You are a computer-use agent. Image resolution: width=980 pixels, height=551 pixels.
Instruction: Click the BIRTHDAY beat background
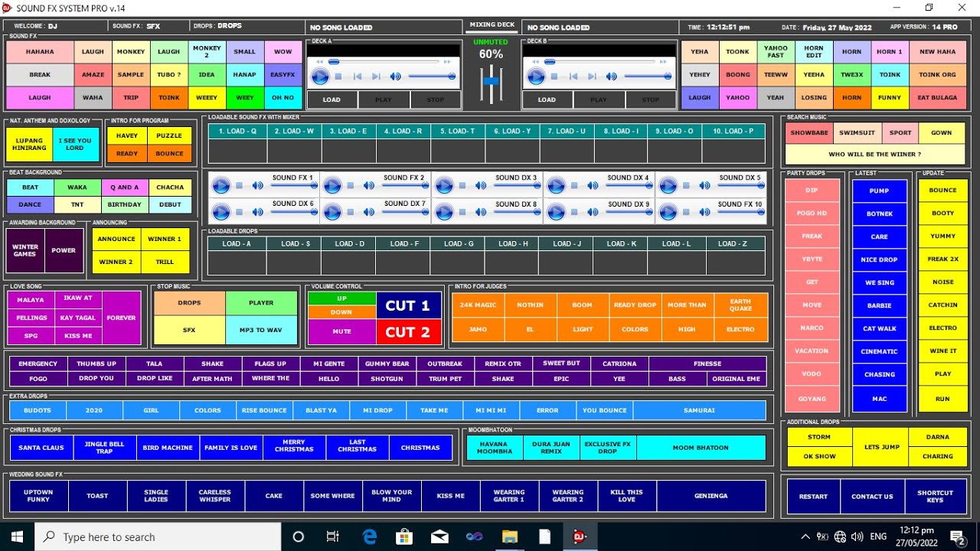[x=125, y=204]
